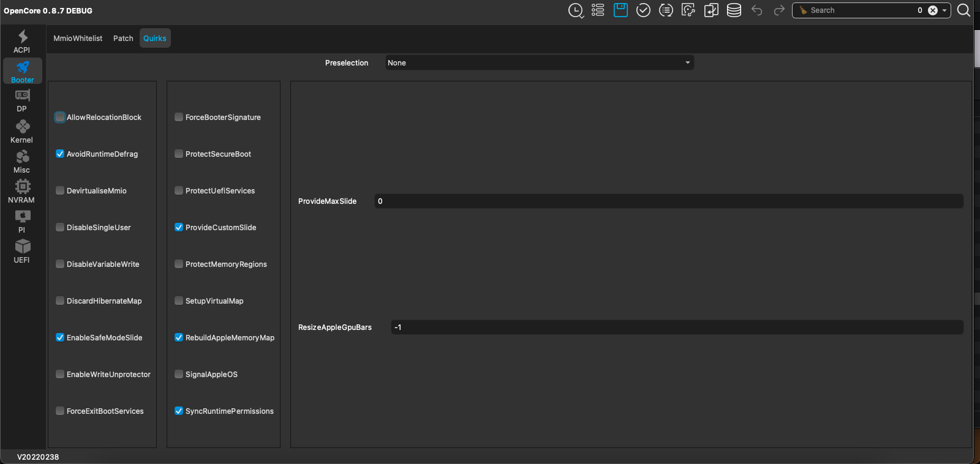Clear the search field with the X
980x464 pixels.
coord(933,10)
